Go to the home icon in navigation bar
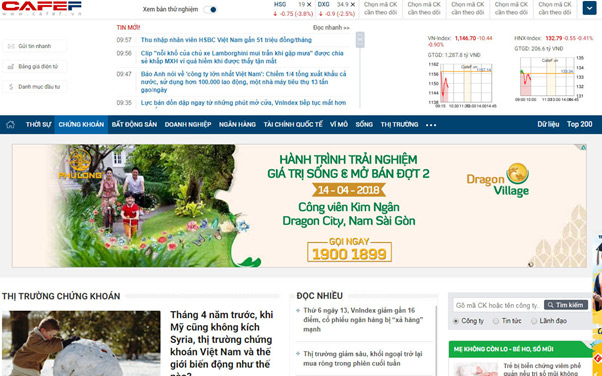The image size is (602, 376). [x=10, y=124]
